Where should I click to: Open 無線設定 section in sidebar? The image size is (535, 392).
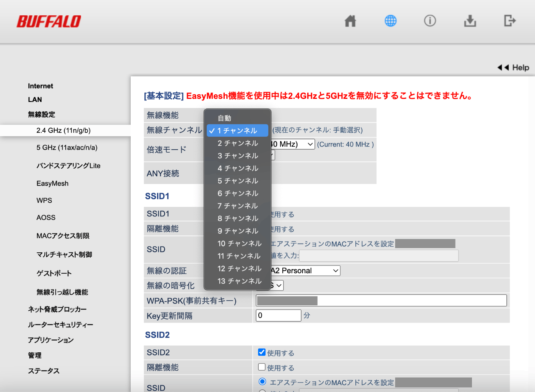point(41,115)
